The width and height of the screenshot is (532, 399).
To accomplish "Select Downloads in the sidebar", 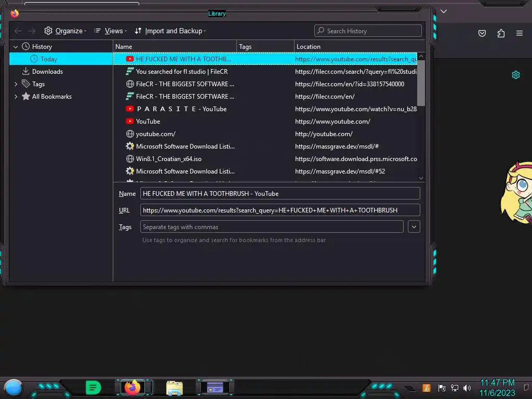I will coord(61,72).
